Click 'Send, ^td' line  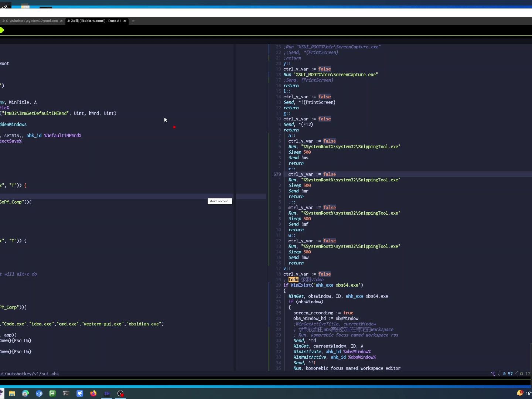[305, 341]
